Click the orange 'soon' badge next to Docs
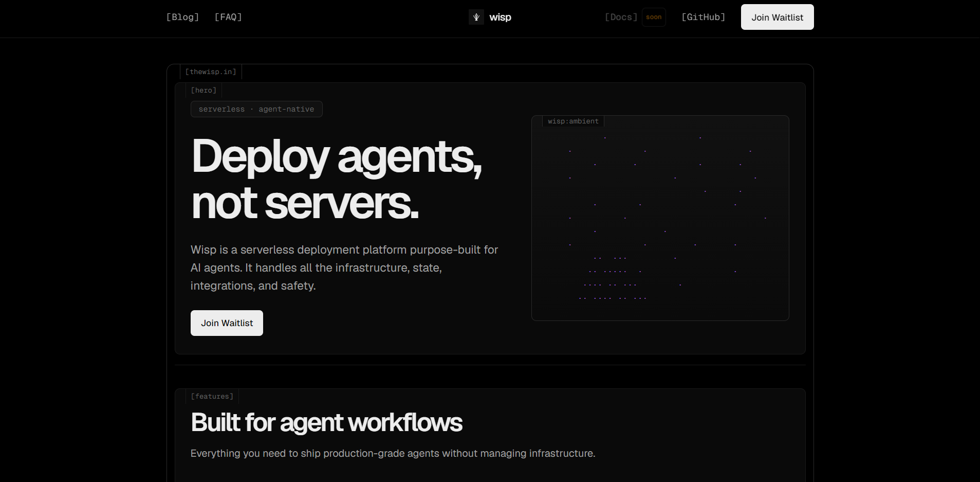This screenshot has width=980, height=482. click(x=654, y=17)
